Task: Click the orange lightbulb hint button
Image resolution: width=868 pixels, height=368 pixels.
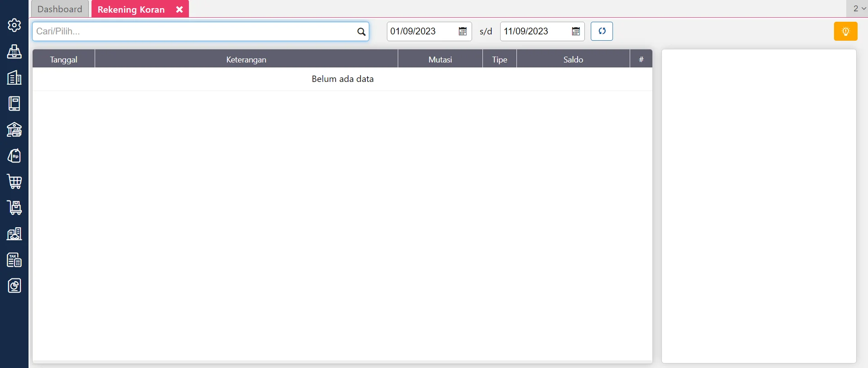Action: [x=845, y=32]
